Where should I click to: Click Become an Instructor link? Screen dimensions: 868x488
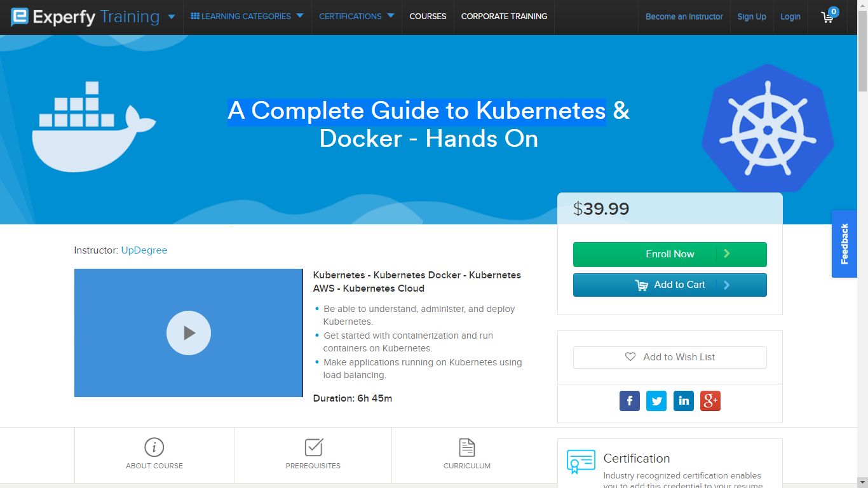coord(684,17)
